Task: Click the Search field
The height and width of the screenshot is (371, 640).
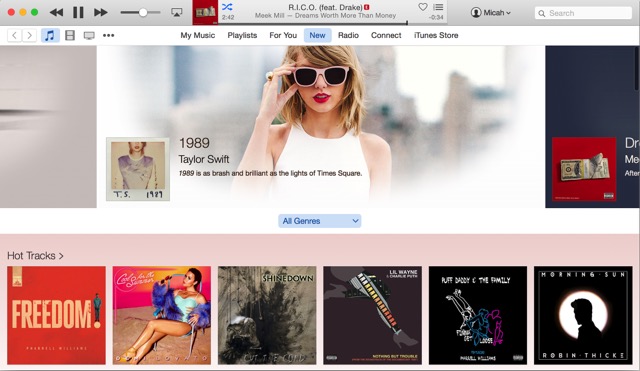Action: click(583, 13)
